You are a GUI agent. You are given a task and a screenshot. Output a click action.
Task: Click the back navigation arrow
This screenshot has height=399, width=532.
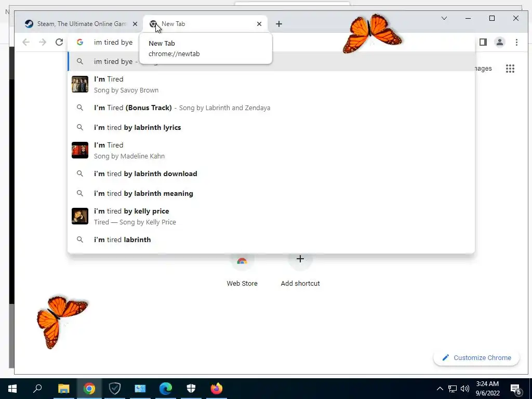point(26,42)
